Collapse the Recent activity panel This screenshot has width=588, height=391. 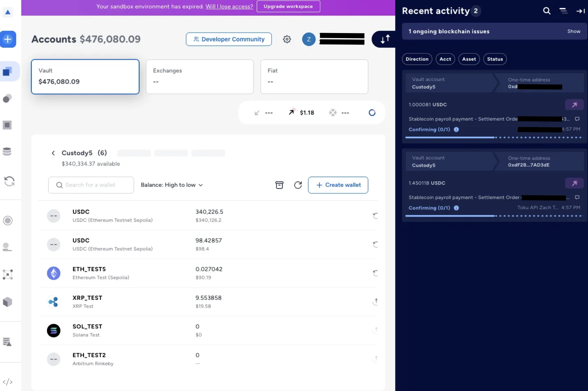point(580,11)
